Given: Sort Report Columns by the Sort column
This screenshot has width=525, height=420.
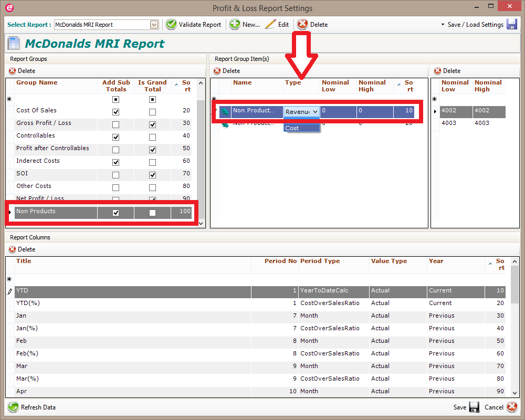Looking at the screenshot, I should point(497,264).
